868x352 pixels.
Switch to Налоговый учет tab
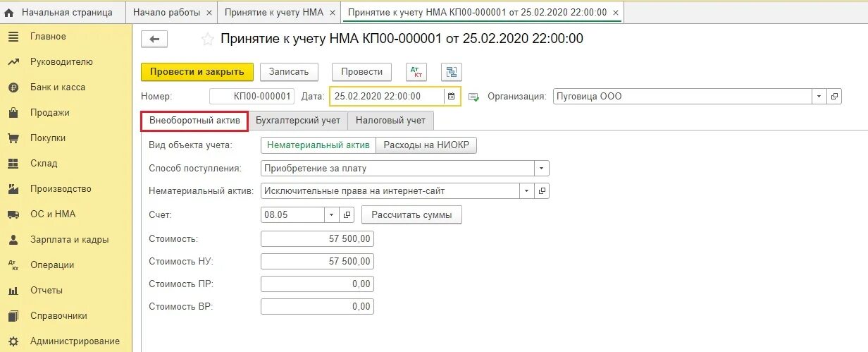coord(390,121)
